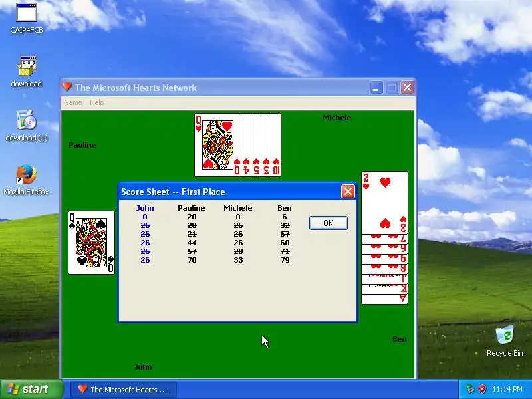Click the 10 of Hearts card
The width and height of the screenshot is (532, 399).
pos(276,145)
